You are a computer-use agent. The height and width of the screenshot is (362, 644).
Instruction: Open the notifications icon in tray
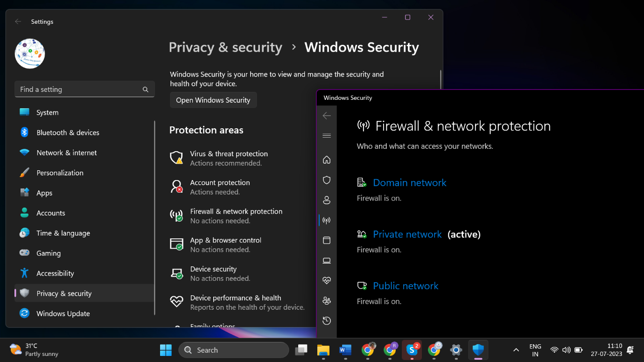(630, 350)
